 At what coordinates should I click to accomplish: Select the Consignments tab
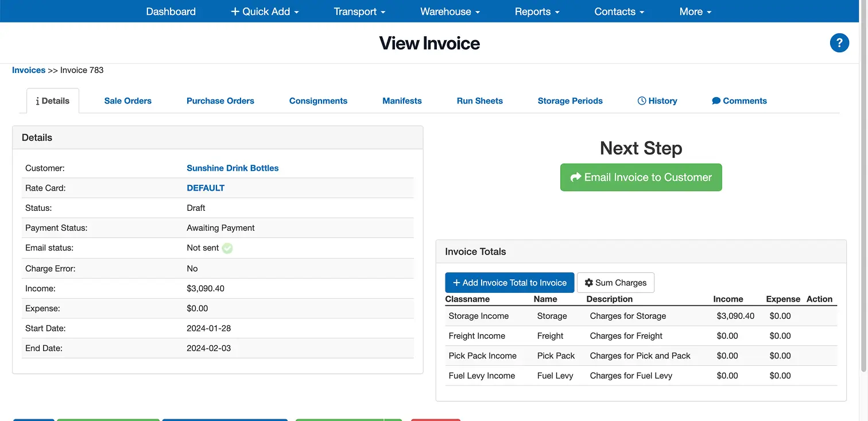(x=318, y=101)
